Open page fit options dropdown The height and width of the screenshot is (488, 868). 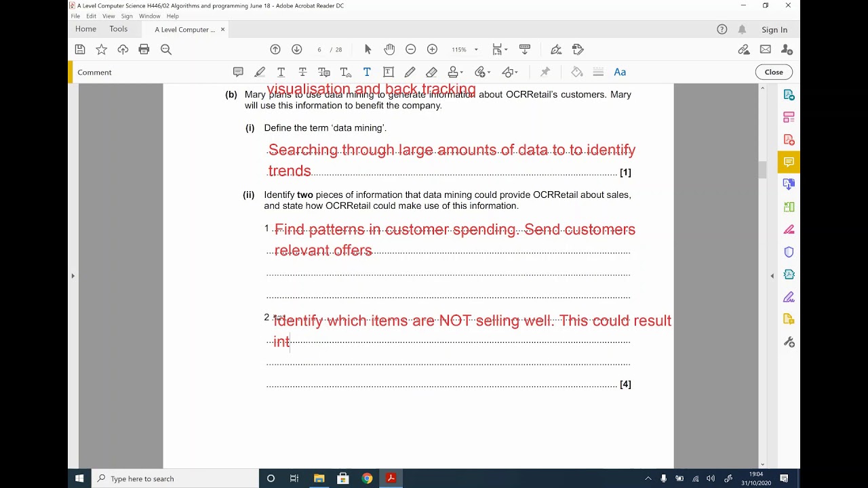[500, 49]
